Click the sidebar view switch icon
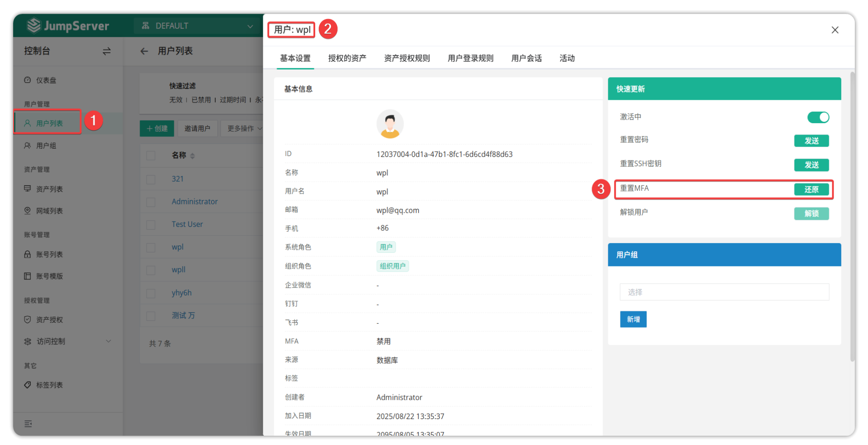This screenshot has width=868, height=445. pyautogui.click(x=107, y=51)
